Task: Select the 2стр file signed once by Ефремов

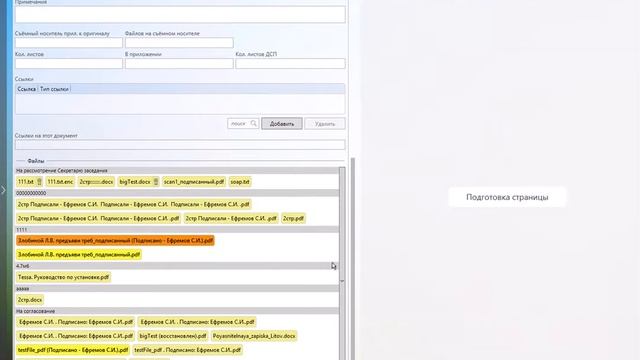Action: (x=231, y=218)
